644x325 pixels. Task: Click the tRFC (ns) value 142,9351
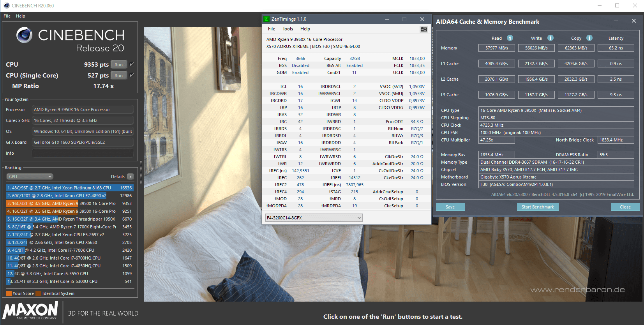click(300, 171)
